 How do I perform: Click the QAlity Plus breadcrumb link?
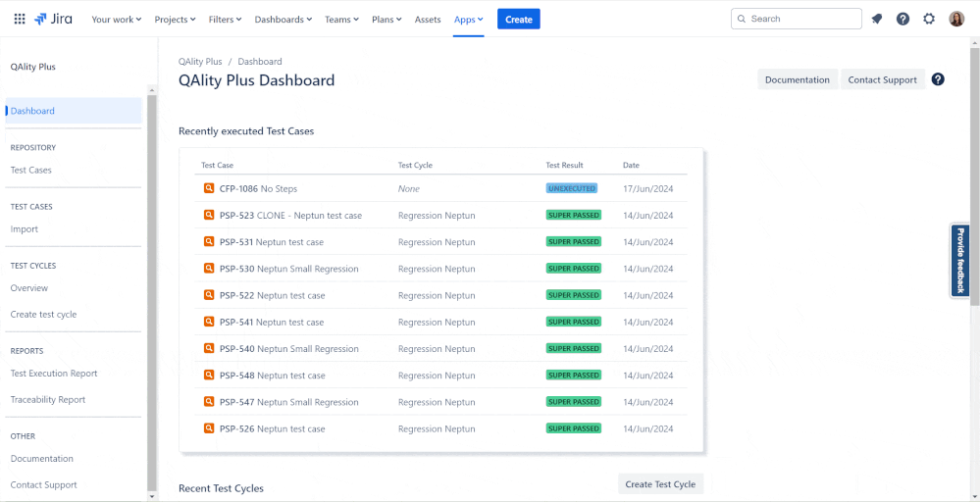pos(200,61)
